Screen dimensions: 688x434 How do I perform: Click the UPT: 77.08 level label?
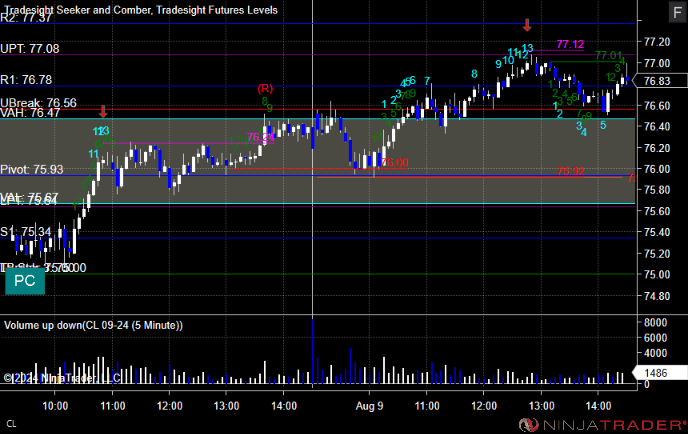pos(30,49)
